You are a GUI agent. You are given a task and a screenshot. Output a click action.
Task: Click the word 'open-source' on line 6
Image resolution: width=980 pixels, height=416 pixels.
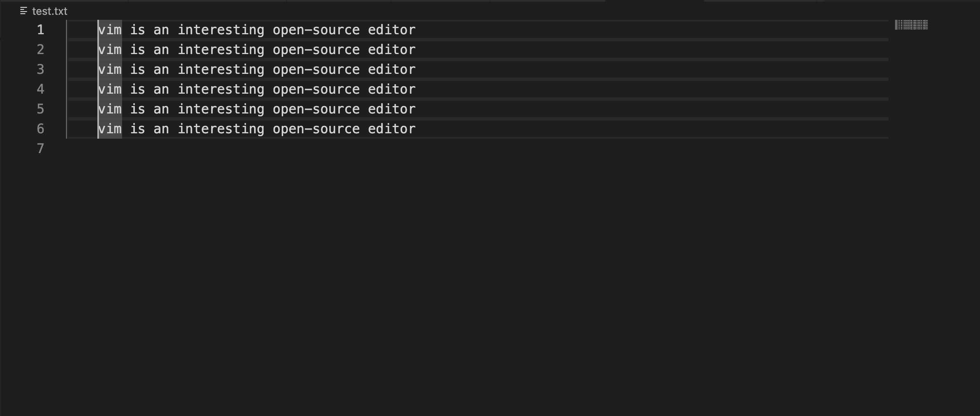point(316,129)
